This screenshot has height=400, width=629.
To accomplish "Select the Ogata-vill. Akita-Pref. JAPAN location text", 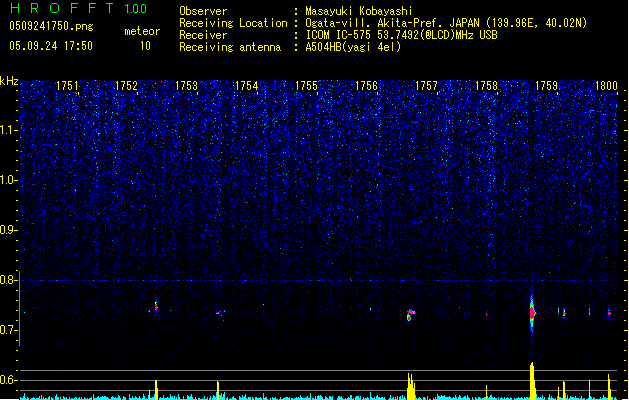I will pyautogui.click(x=446, y=23).
